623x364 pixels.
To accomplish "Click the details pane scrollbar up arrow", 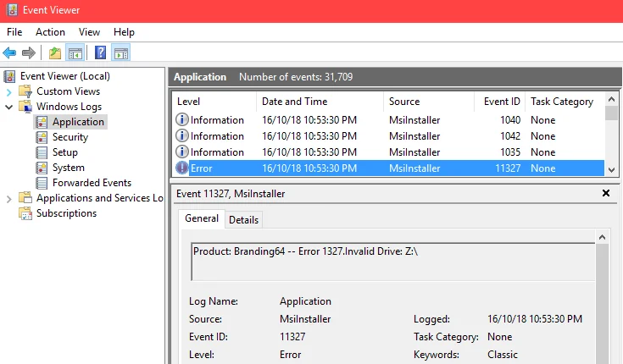I will click(x=603, y=237).
